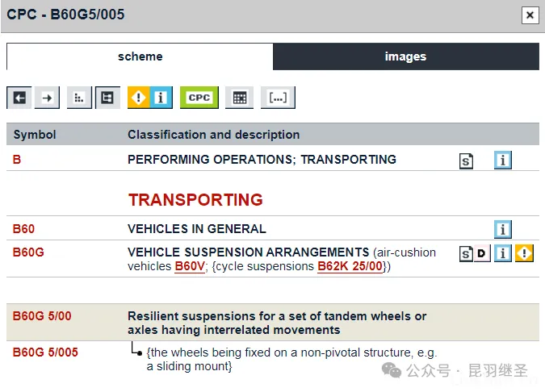Click the info icon for section B
Viewport: 545px width, 392px height.
(502, 161)
